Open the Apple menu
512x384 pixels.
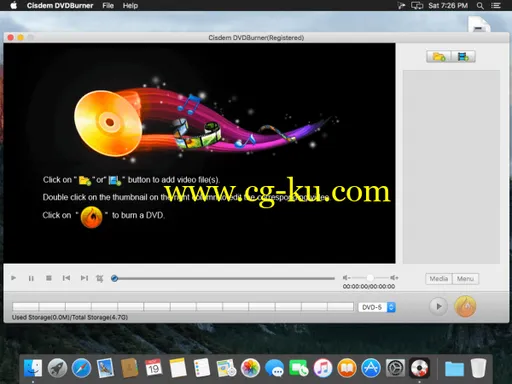[x=13, y=5]
